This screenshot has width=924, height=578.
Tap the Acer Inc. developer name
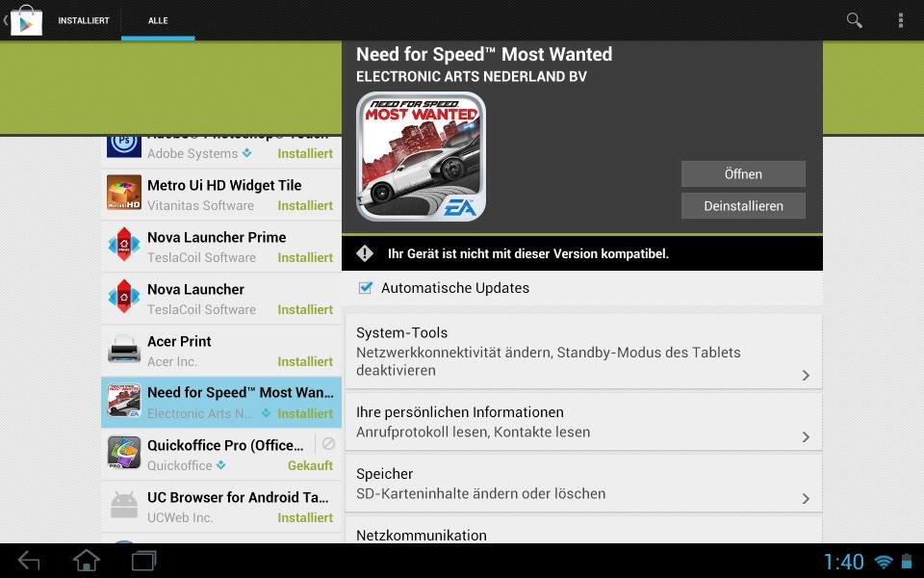172,361
